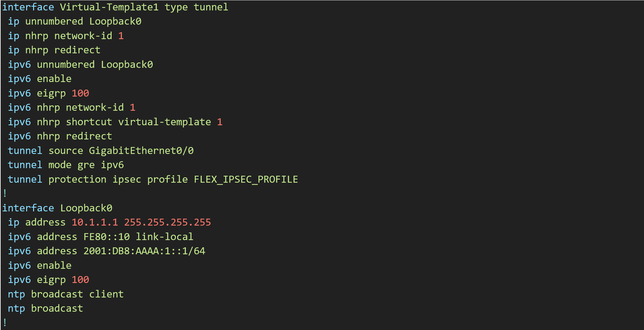Click the 'interface Virtual-Template1 type tunnel' line
644x330 pixels.
(115, 7)
